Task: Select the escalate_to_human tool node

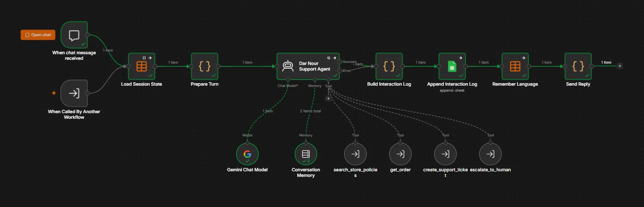Action: point(490,154)
